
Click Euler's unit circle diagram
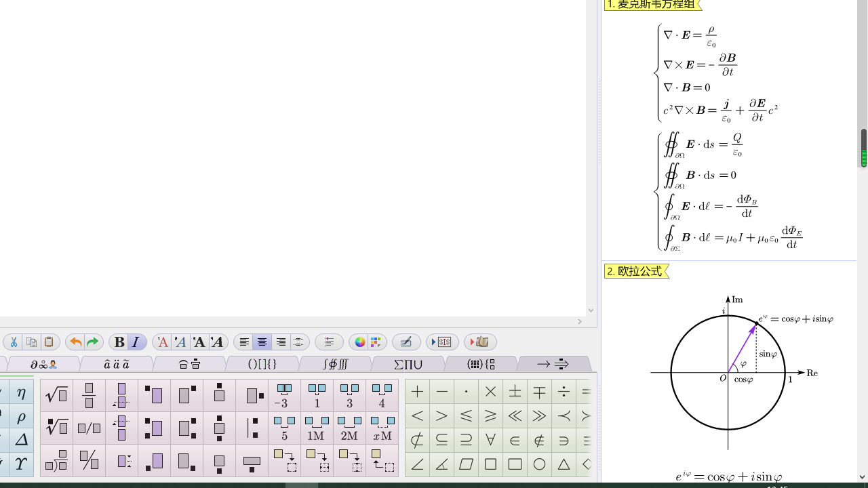728,372
